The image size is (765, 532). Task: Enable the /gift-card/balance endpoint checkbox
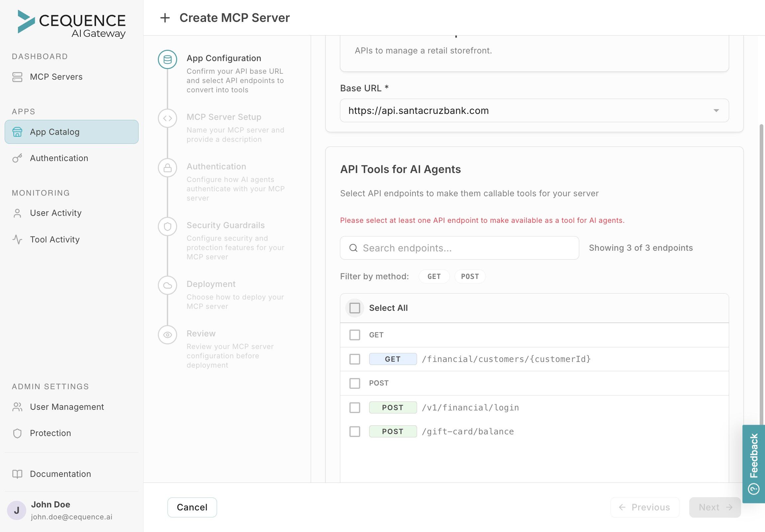click(x=355, y=431)
